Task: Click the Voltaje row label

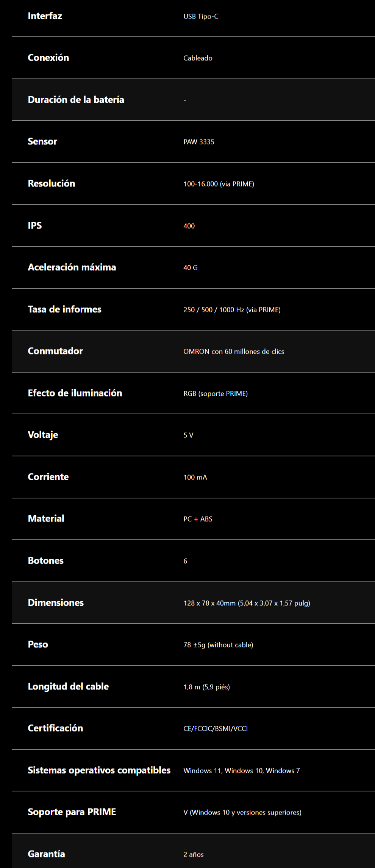Action: point(43,435)
